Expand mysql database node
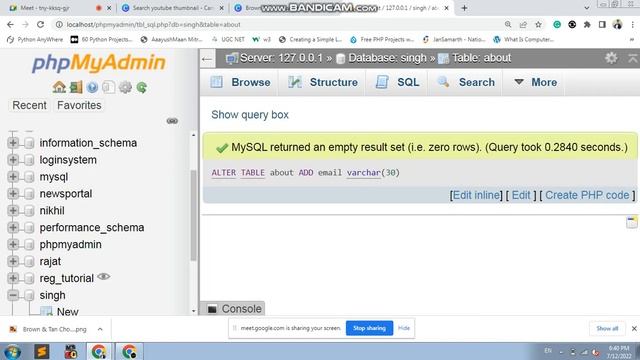The width and height of the screenshot is (640, 360). tap(13, 176)
